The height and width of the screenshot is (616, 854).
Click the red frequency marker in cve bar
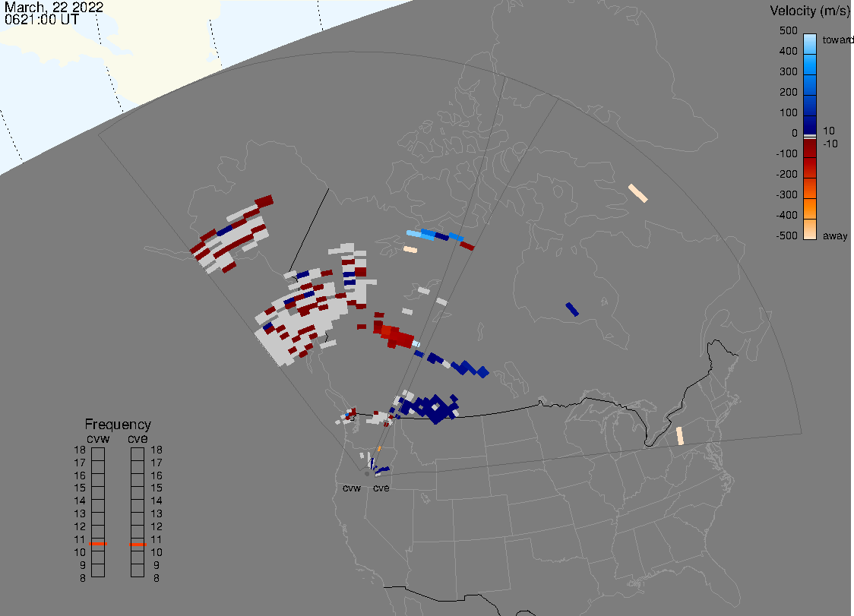click(x=138, y=544)
